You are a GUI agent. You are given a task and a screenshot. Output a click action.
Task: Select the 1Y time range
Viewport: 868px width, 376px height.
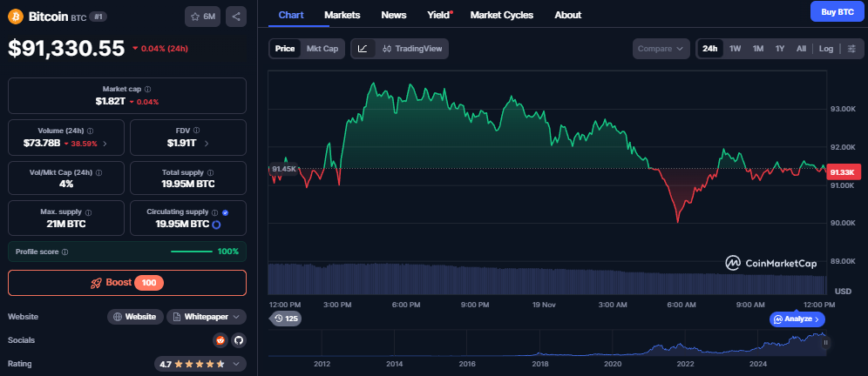click(780, 49)
